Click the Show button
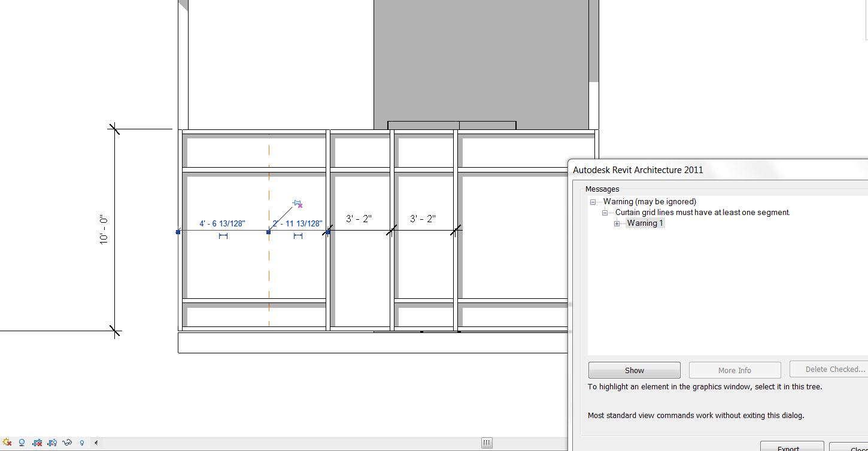The height and width of the screenshot is (451, 868). (635, 370)
